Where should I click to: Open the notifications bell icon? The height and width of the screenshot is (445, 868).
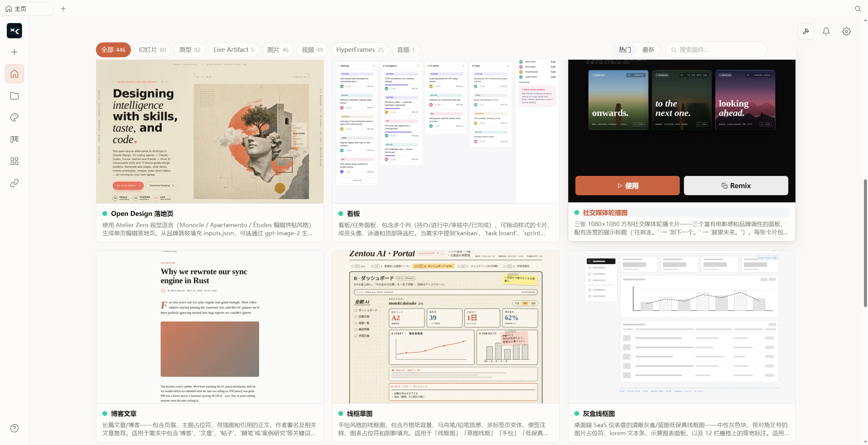[826, 32]
